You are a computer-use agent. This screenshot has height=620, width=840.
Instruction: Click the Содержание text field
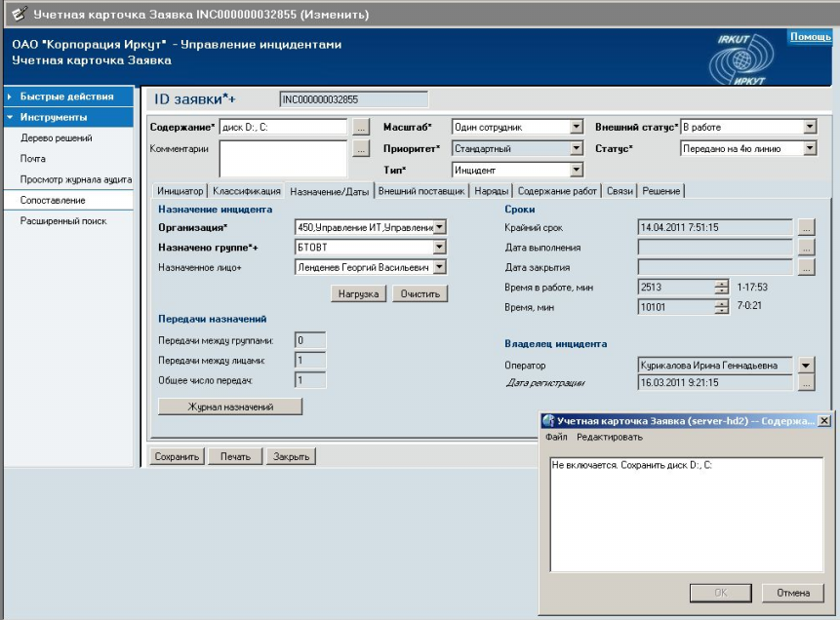pyautogui.click(x=283, y=127)
